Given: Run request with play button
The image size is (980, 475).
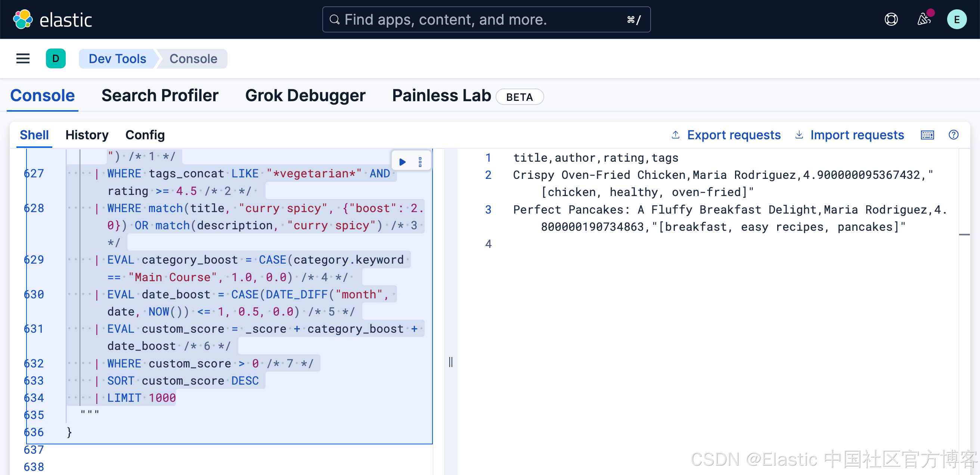Looking at the screenshot, I should [x=403, y=162].
